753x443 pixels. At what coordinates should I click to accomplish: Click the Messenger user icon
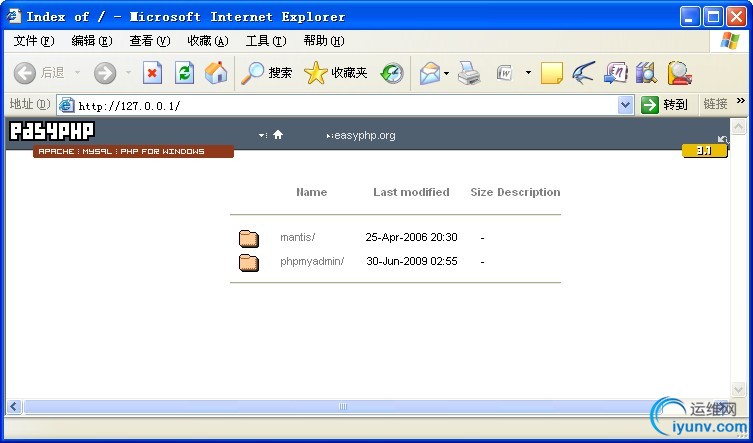tap(679, 74)
